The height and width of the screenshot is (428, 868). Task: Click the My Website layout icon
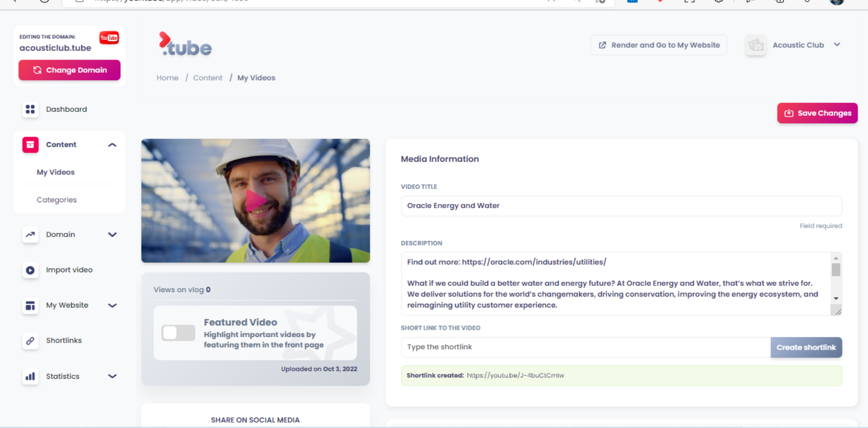[30, 306]
